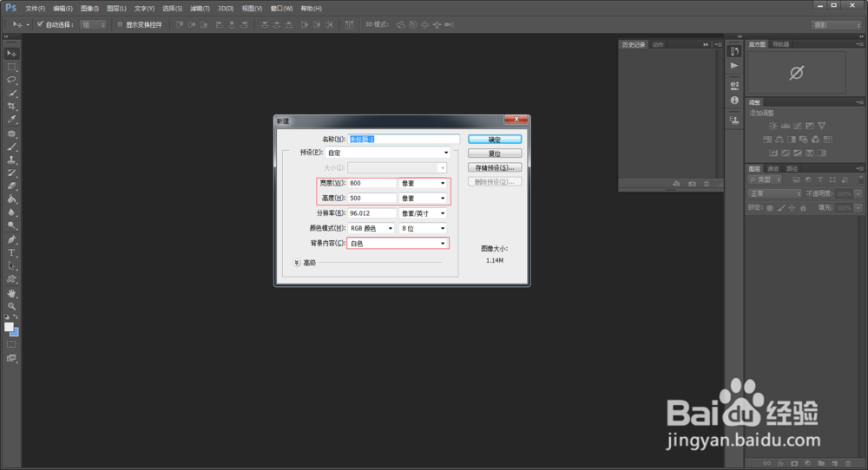Select the Custom Shape tool

(x=11, y=278)
